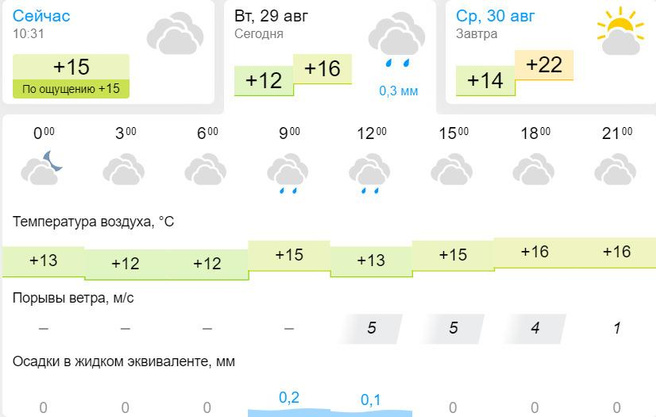The height and width of the screenshot is (417, 656).
Task: Click the +22 max temperature for tomorrow
Action: click(543, 66)
